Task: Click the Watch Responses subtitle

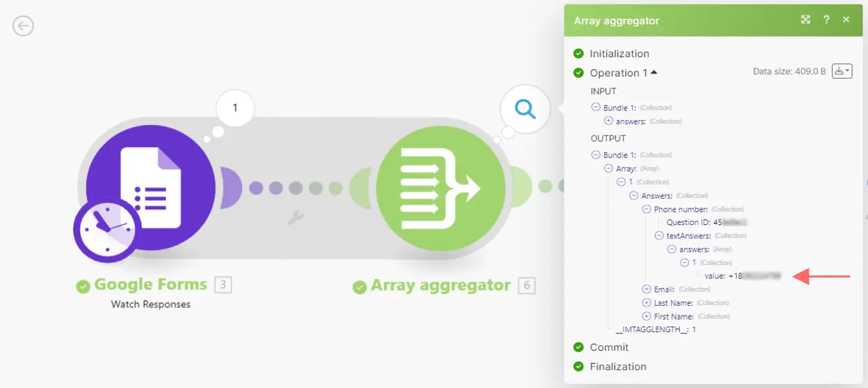Action: [x=151, y=304]
